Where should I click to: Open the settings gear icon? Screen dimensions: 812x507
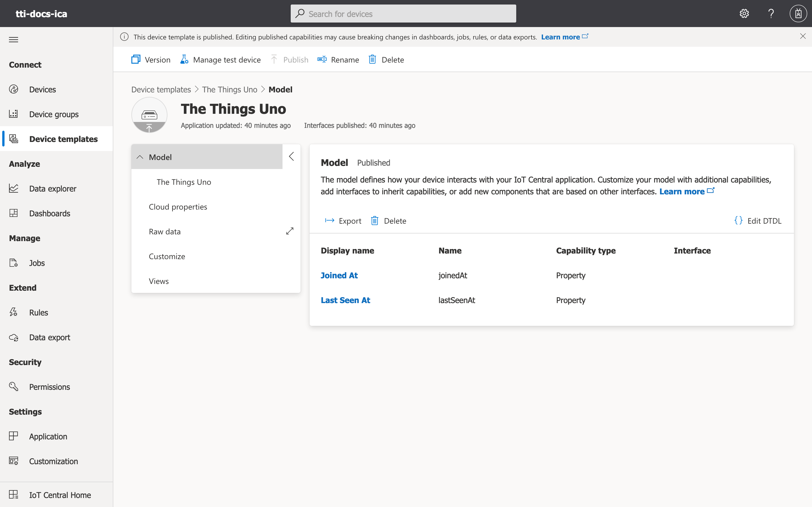point(744,14)
